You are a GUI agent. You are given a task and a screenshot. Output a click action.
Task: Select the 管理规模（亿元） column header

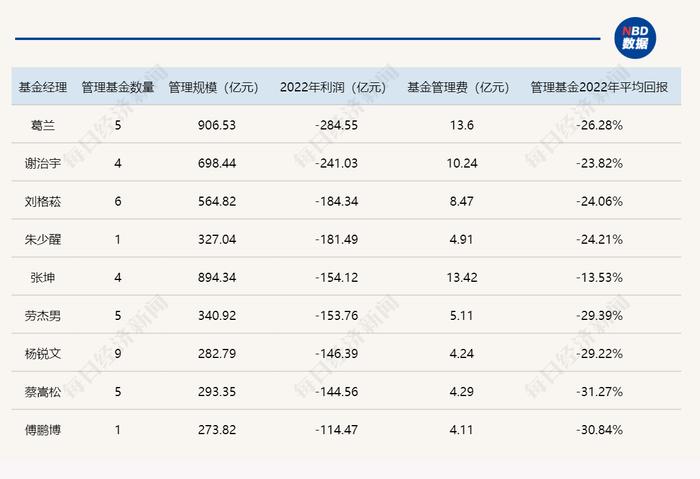click(214, 87)
